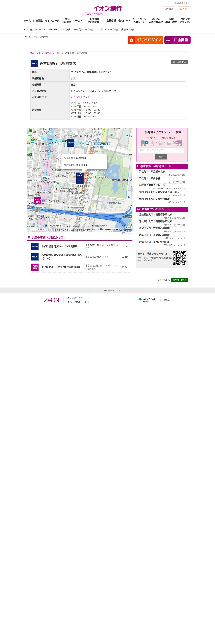This screenshot has width=215, height=644.
Task: Select 汐留出入口 首都都心環状線 car route
Action: click(162, 230)
